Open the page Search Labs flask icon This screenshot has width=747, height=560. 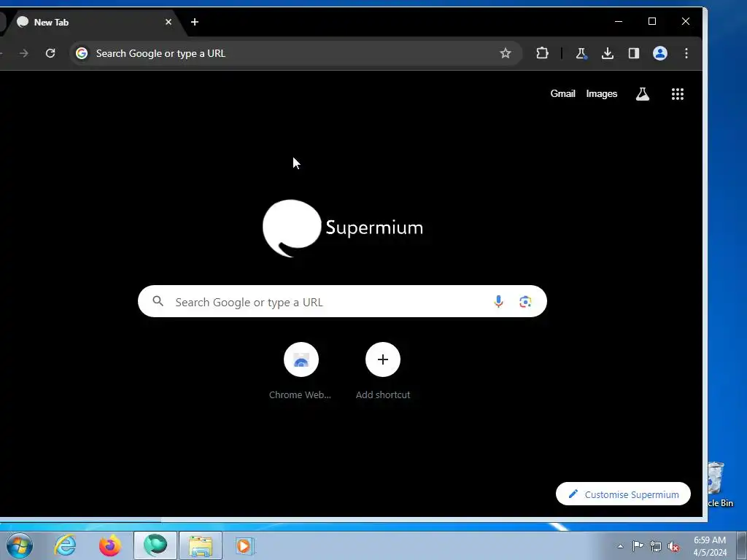pyautogui.click(x=643, y=94)
